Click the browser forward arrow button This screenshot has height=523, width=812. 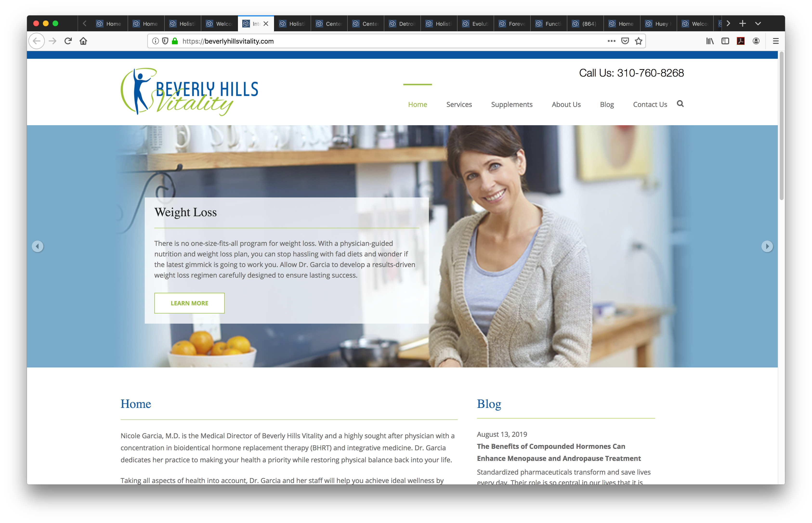click(x=52, y=41)
